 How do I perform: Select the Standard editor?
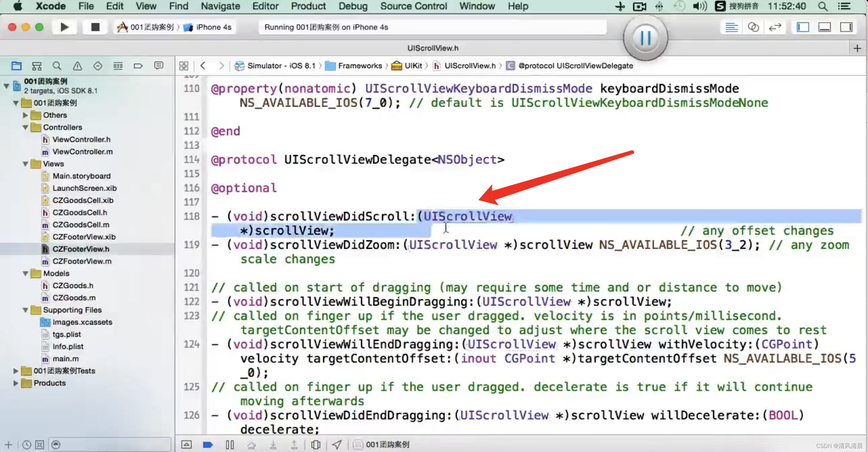click(731, 27)
